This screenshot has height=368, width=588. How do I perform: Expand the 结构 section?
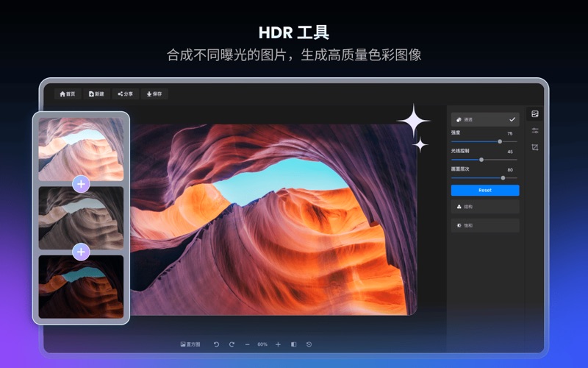point(485,208)
